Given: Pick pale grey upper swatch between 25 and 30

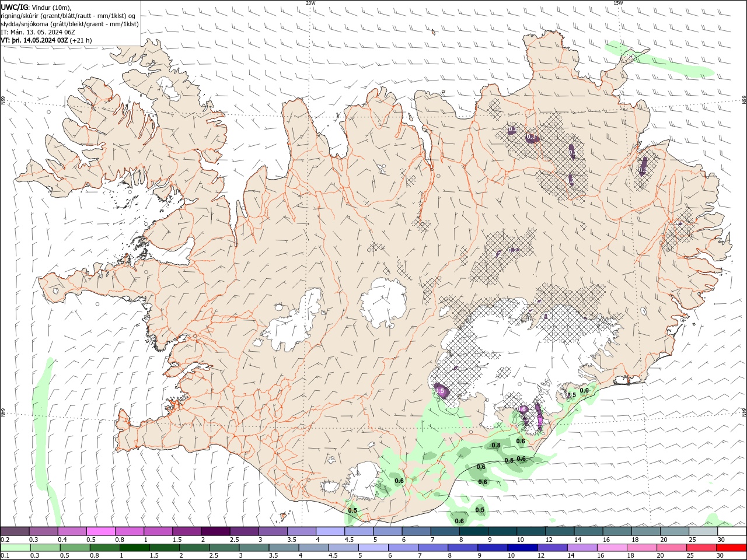Looking at the screenshot, I should [x=703, y=531].
